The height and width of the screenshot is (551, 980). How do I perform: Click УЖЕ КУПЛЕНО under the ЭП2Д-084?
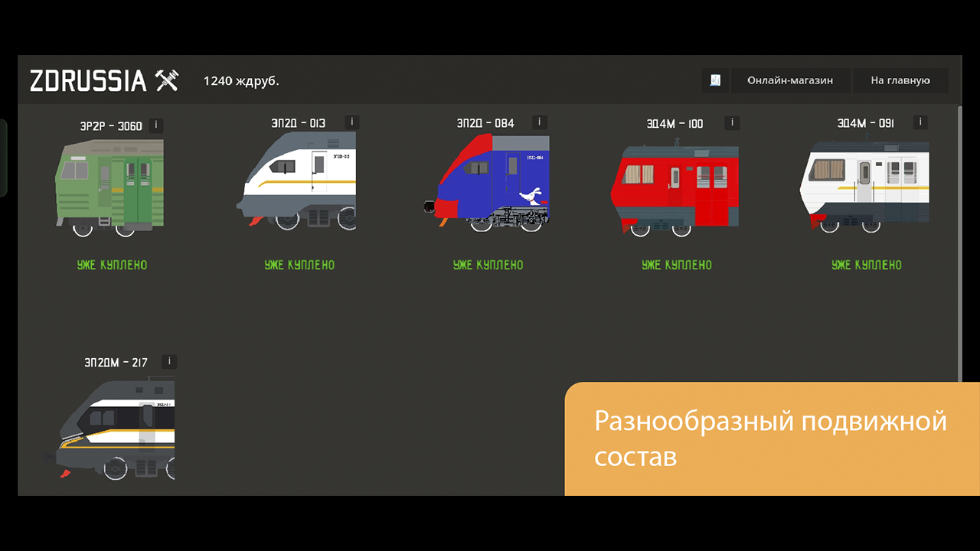coord(488,265)
